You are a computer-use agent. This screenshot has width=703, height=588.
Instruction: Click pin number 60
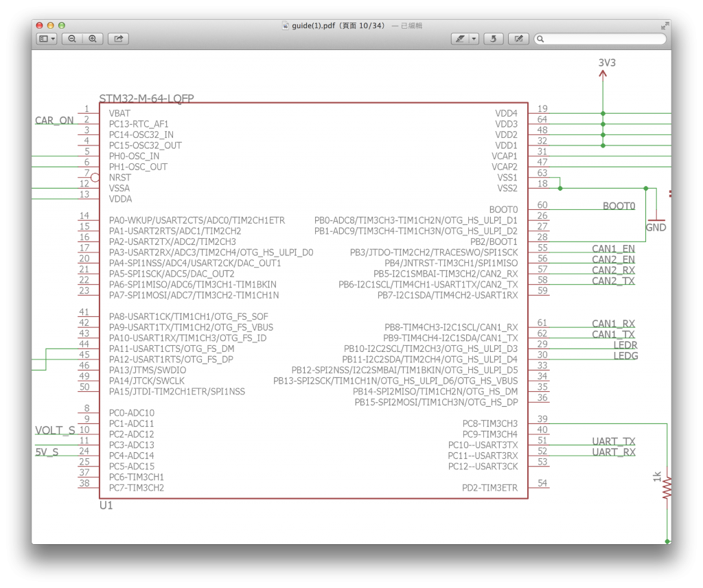[x=542, y=205]
